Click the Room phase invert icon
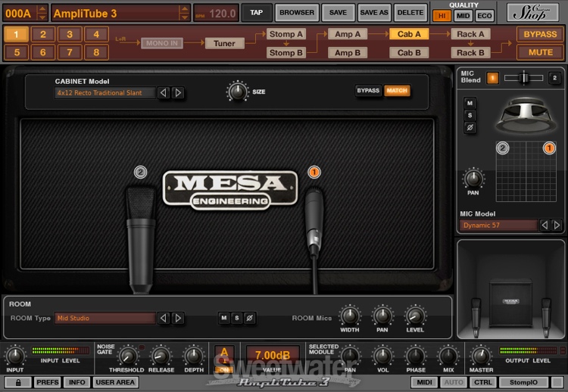 coord(250,318)
